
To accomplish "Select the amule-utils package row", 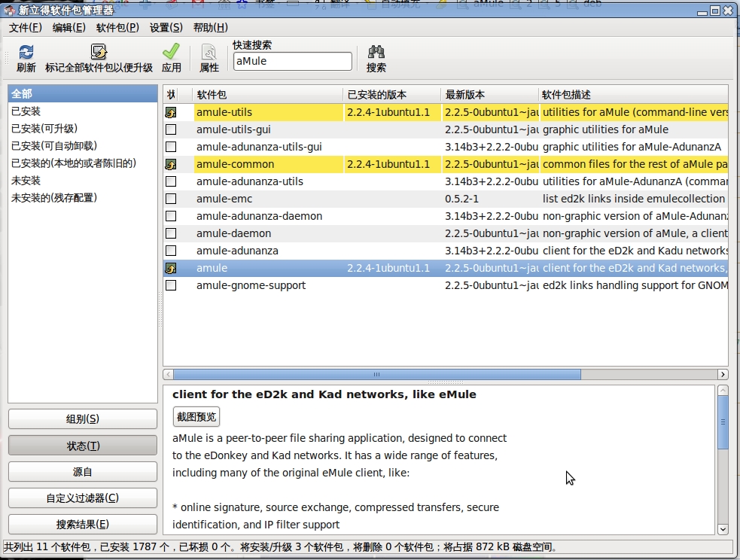I will click(446, 112).
